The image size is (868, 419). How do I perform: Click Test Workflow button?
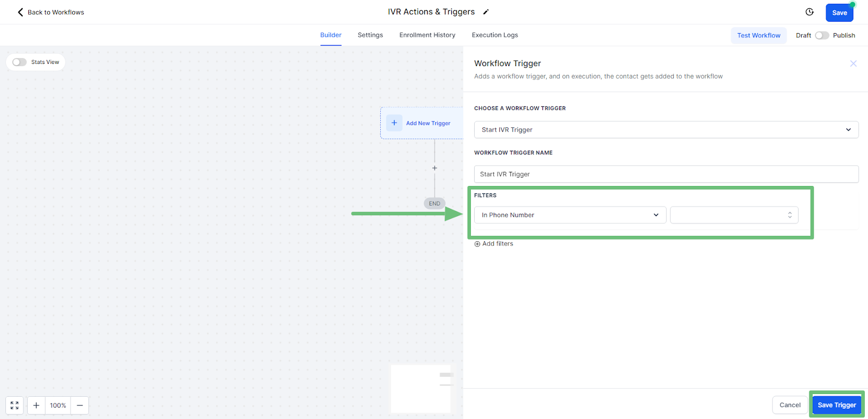pyautogui.click(x=758, y=35)
